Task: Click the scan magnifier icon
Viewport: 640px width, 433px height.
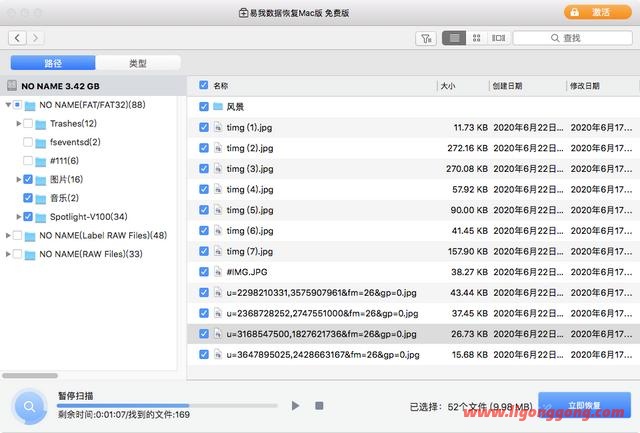Action: click(29, 406)
